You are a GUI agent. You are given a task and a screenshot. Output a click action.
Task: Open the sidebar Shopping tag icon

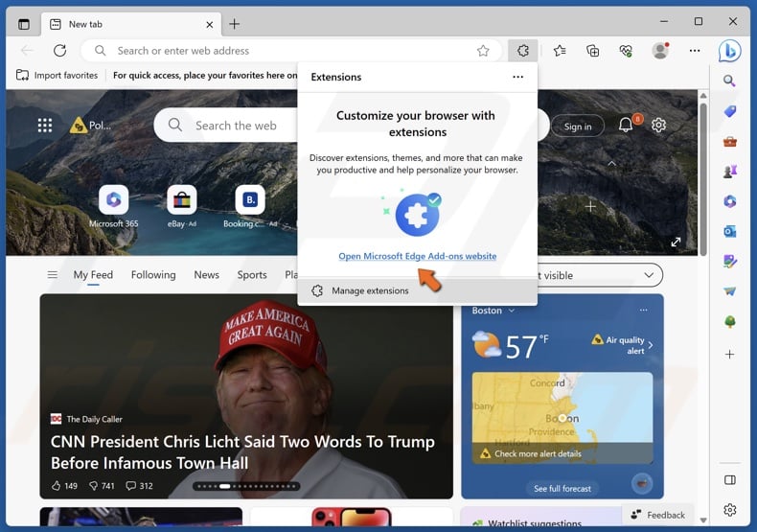click(729, 111)
